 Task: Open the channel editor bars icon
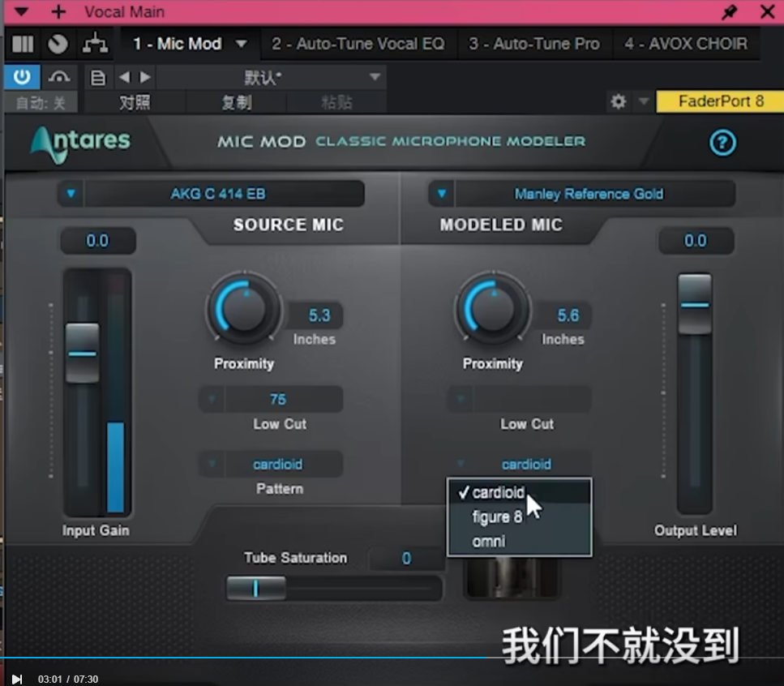click(23, 44)
